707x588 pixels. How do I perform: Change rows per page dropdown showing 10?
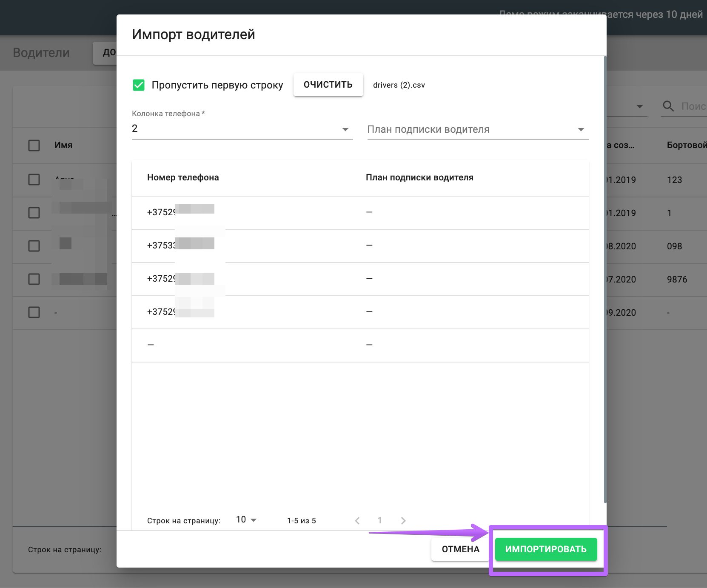[x=246, y=520]
